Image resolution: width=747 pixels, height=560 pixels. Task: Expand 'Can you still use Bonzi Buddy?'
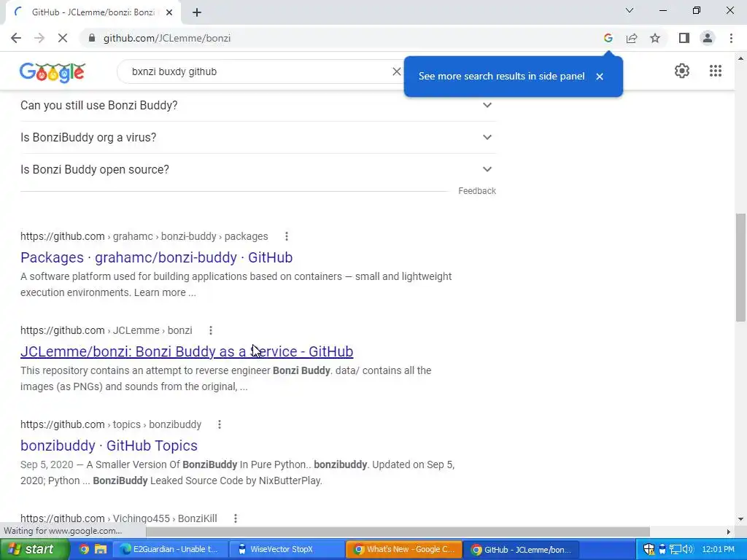(x=258, y=105)
